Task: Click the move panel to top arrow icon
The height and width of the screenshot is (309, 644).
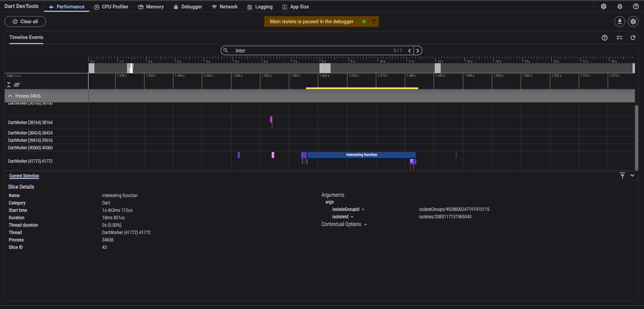Action: click(x=622, y=176)
